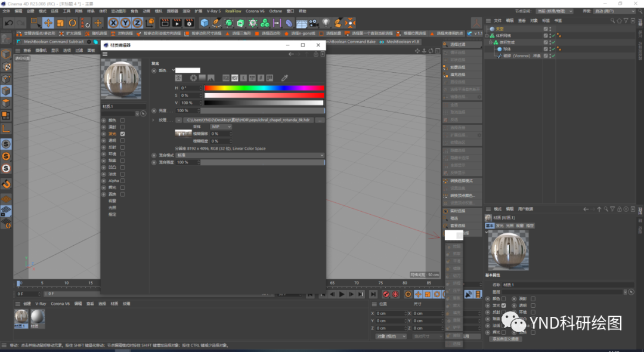Open the texture 纹理 dropdown arrow button
The image size is (644, 352).
click(x=178, y=120)
